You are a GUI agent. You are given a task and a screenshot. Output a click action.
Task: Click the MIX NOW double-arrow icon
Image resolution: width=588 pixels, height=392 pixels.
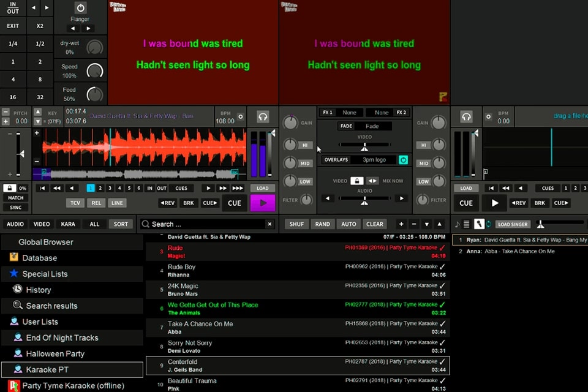[x=372, y=181]
